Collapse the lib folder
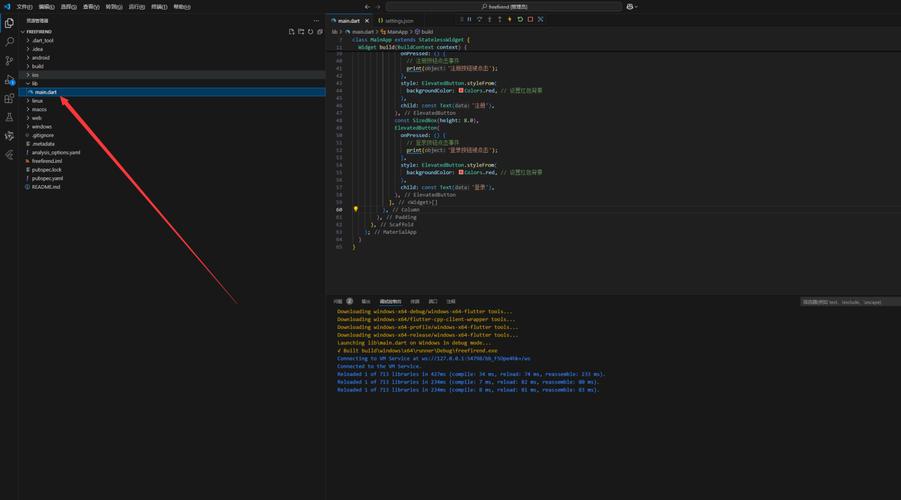The height and width of the screenshot is (500, 901). [x=34, y=83]
